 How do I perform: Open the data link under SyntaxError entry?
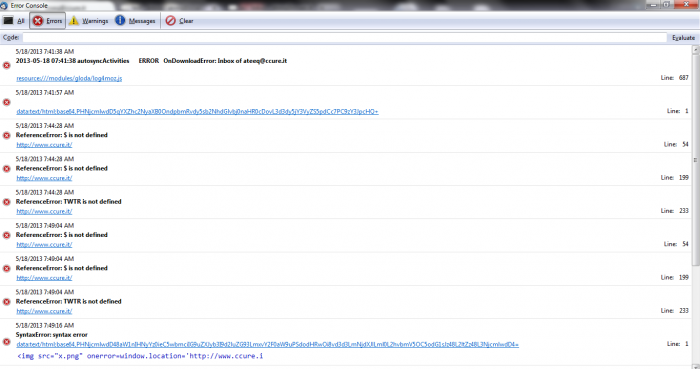coord(267,344)
